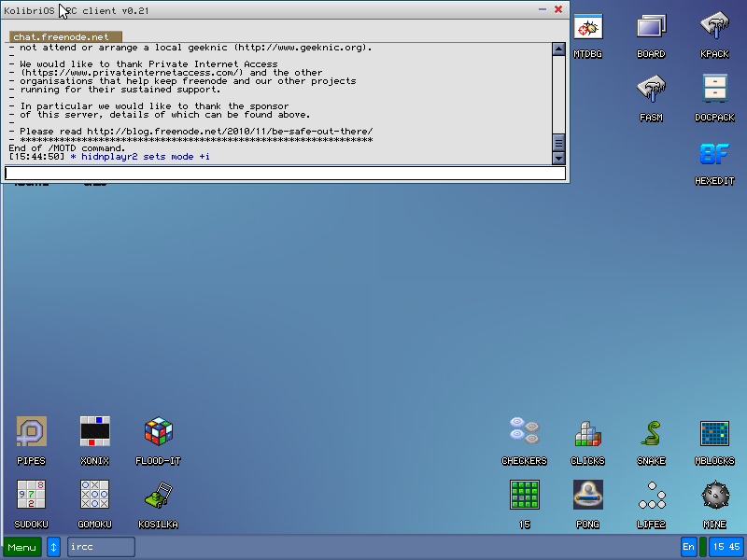Image resolution: width=747 pixels, height=560 pixels.
Task: Toggle the En keyboard layout indicator
Action: click(689, 547)
